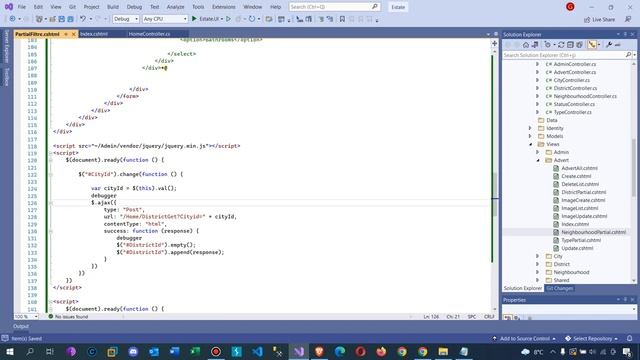Viewport: 640px width, 360px height.
Task: Open the Debug menu
Action: point(134,7)
